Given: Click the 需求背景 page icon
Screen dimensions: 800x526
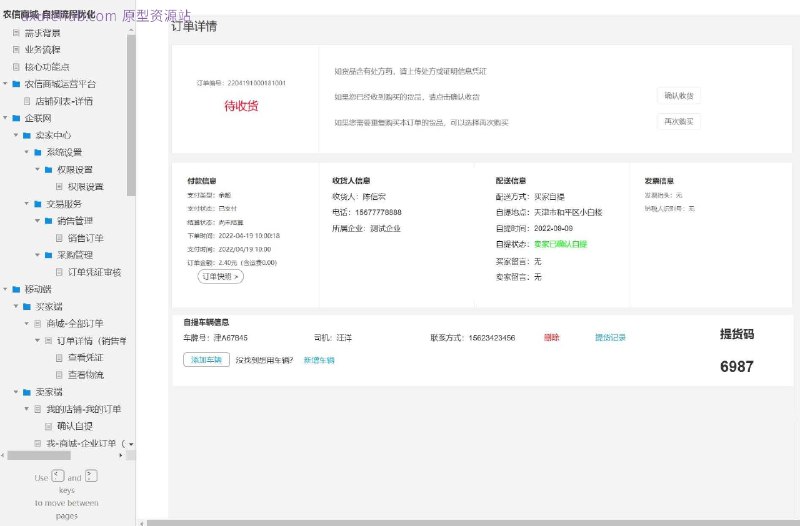Looking at the screenshot, I should click(x=16, y=33).
